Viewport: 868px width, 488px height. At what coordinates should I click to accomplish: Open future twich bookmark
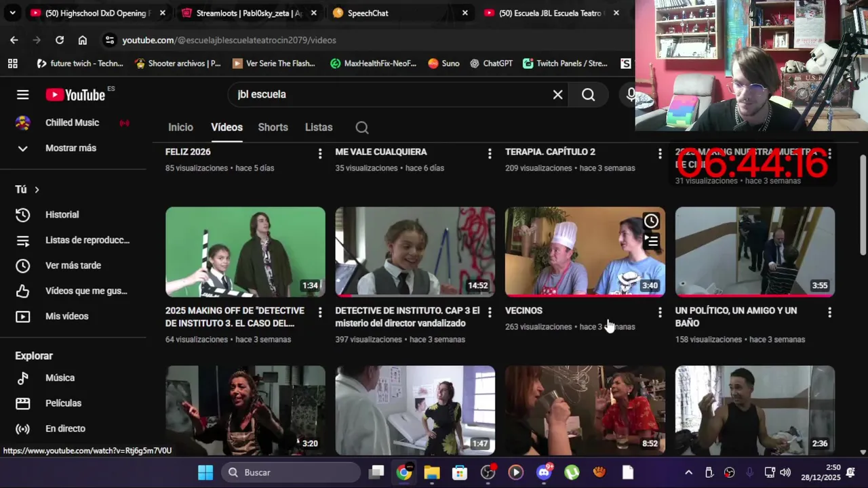(80, 63)
